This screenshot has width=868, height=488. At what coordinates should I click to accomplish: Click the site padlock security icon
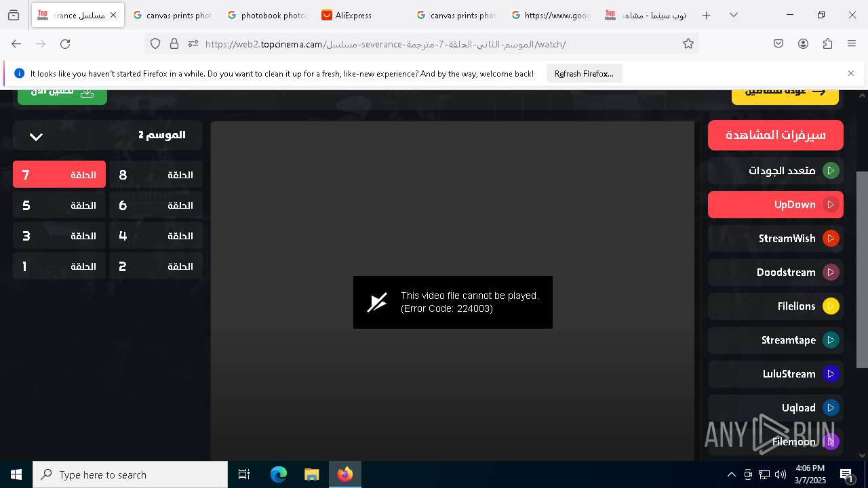[174, 43]
